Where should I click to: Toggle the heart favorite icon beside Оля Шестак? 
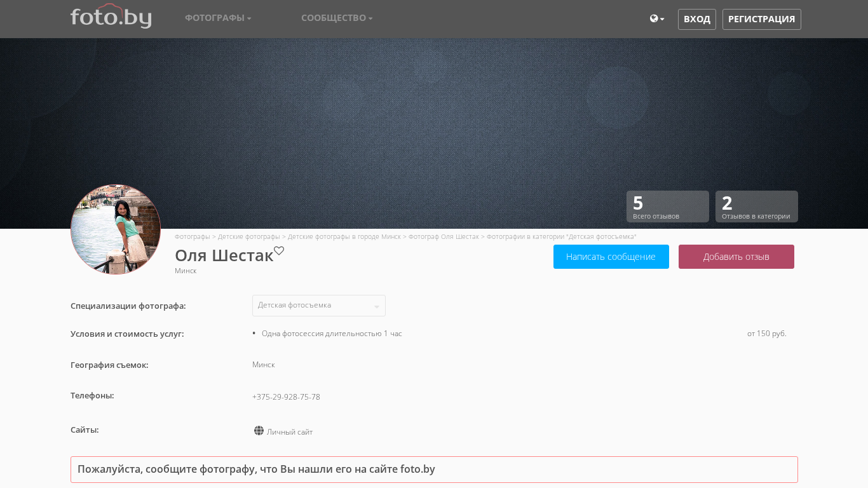[x=279, y=251]
